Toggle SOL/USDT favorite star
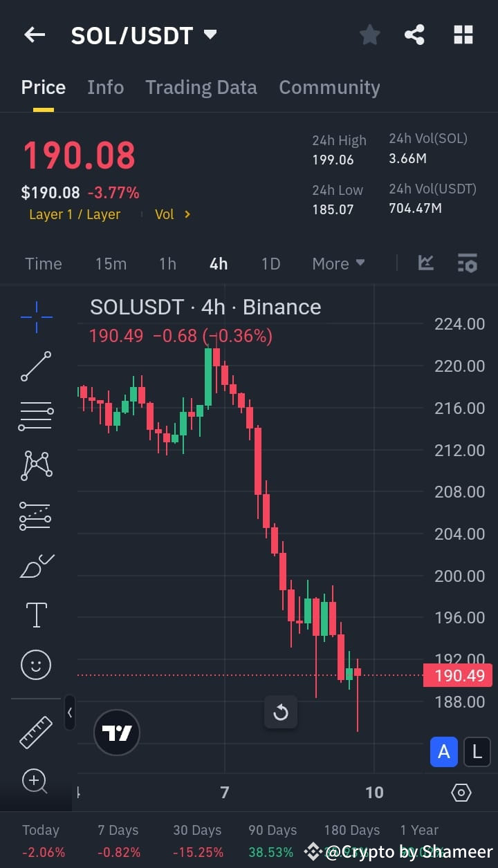 click(x=369, y=35)
